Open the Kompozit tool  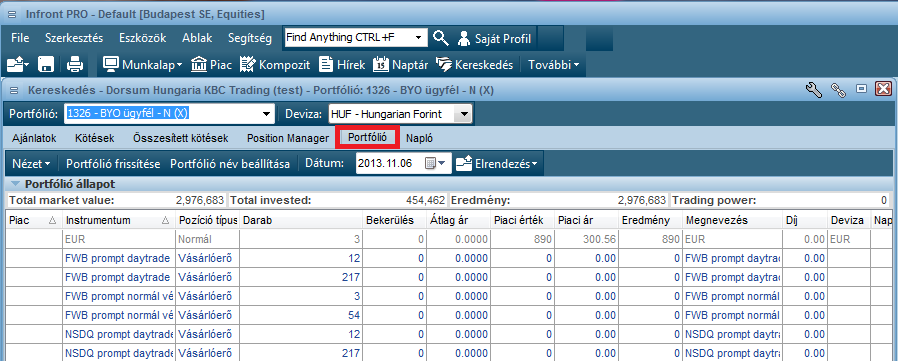(x=275, y=65)
